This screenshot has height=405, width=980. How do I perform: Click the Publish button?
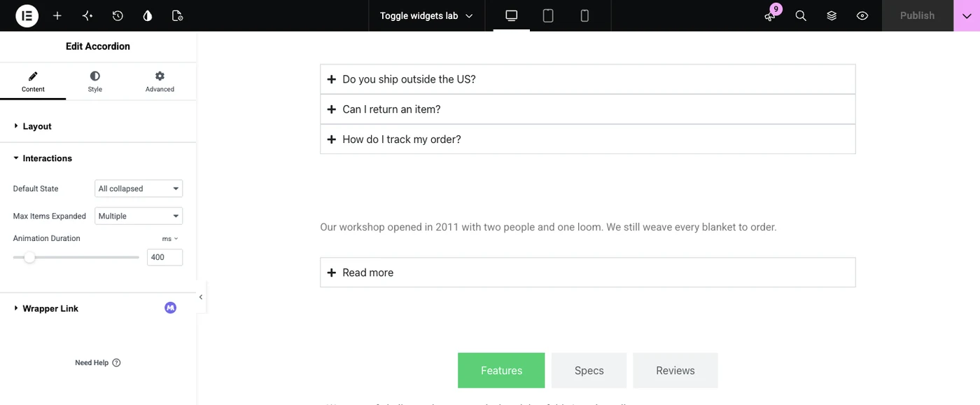pos(917,15)
